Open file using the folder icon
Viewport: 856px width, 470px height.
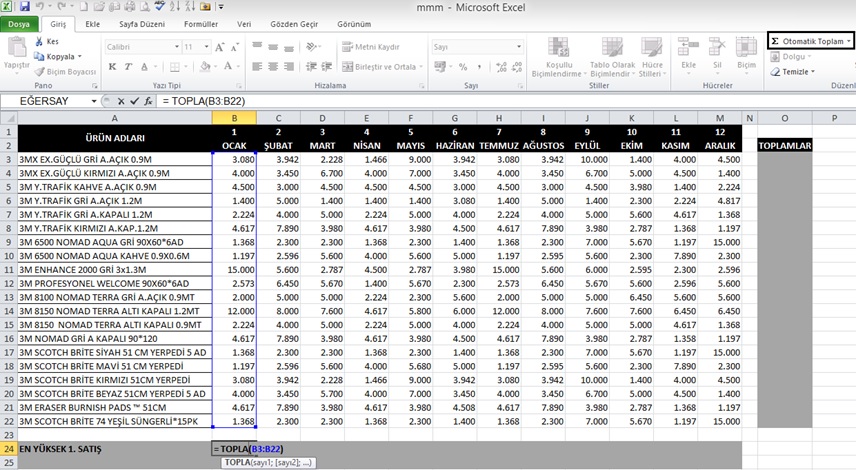click(x=99, y=7)
